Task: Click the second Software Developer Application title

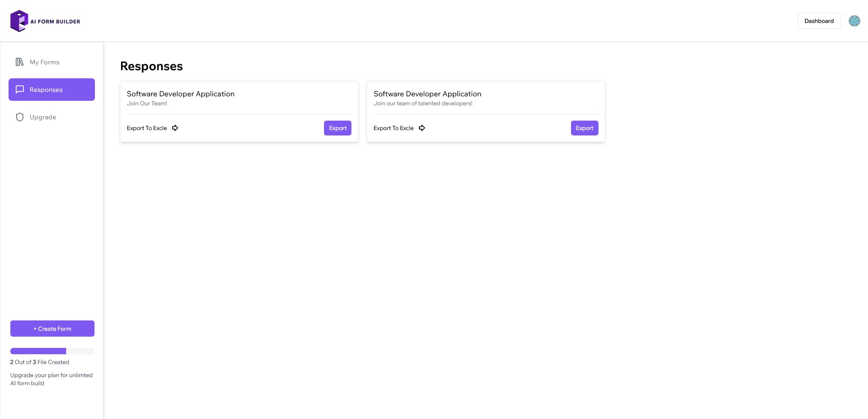Action: pyautogui.click(x=427, y=94)
